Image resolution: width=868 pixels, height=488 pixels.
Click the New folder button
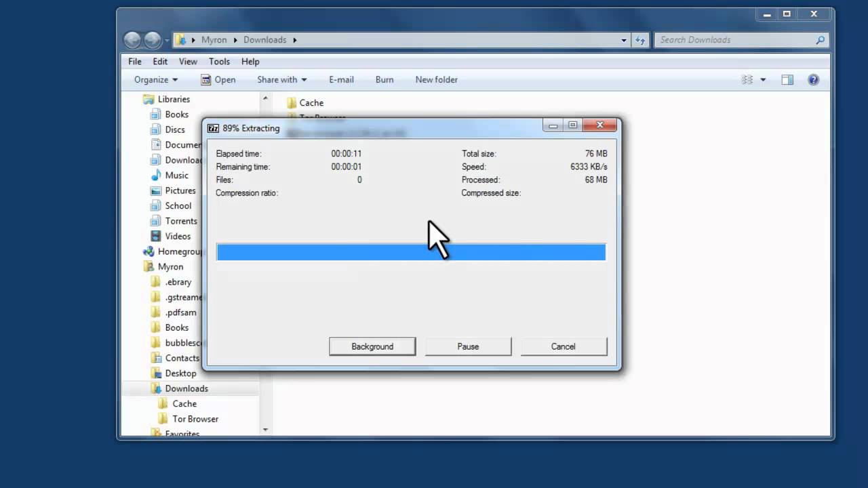pyautogui.click(x=437, y=79)
